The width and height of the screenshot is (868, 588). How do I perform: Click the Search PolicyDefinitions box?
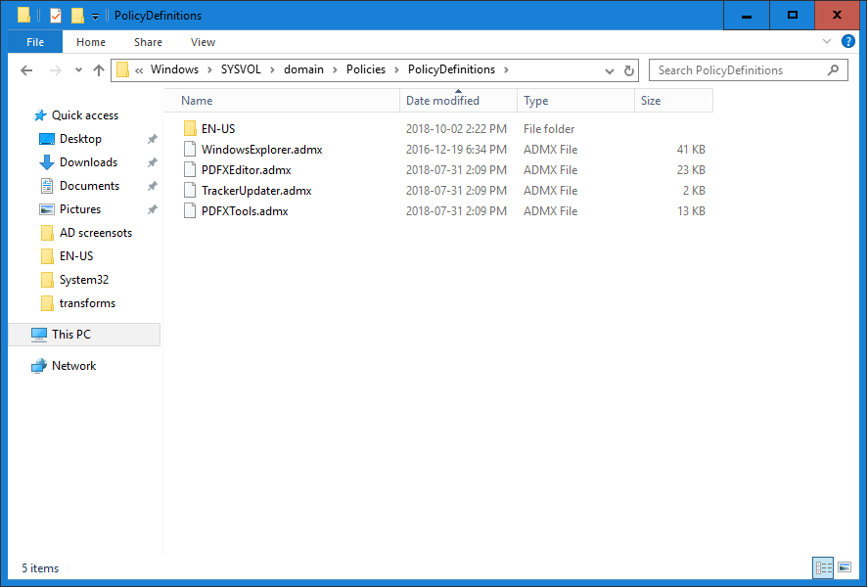click(x=740, y=70)
